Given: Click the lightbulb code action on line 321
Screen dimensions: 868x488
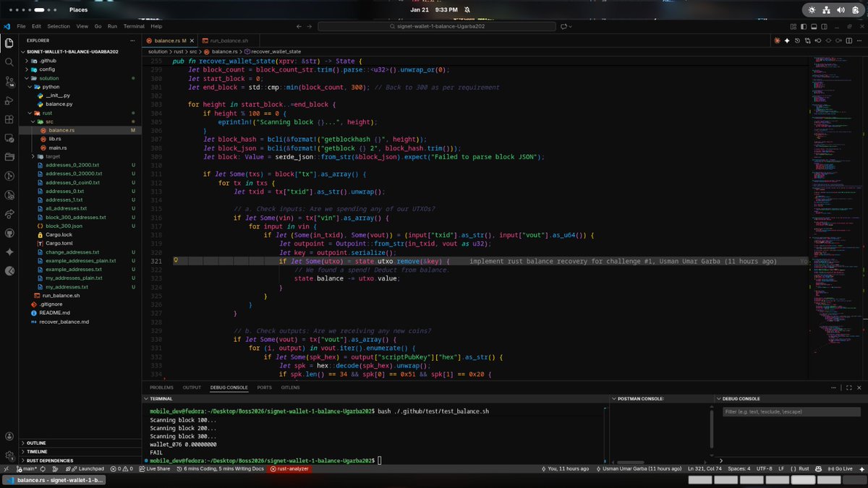Looking at the screenshot, I should (176, 260).
